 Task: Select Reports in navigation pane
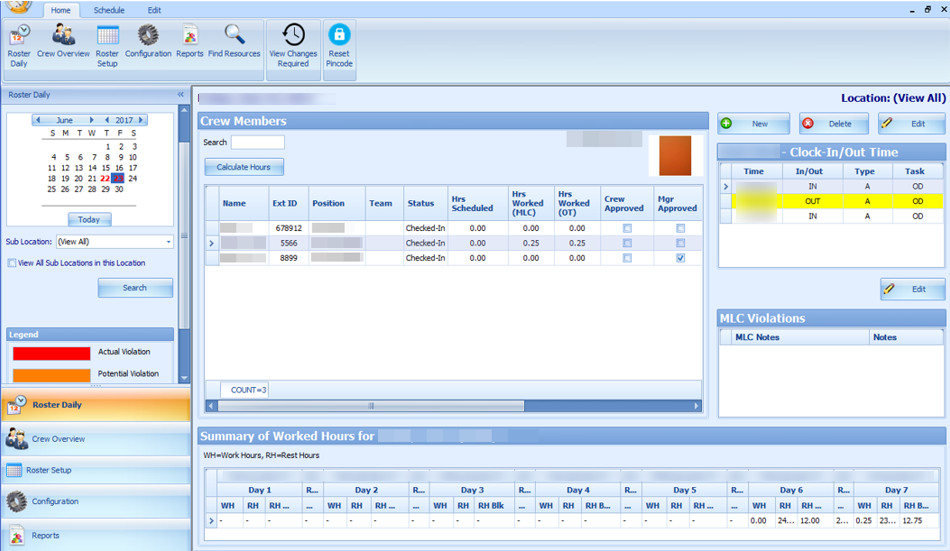pos(96,536)
